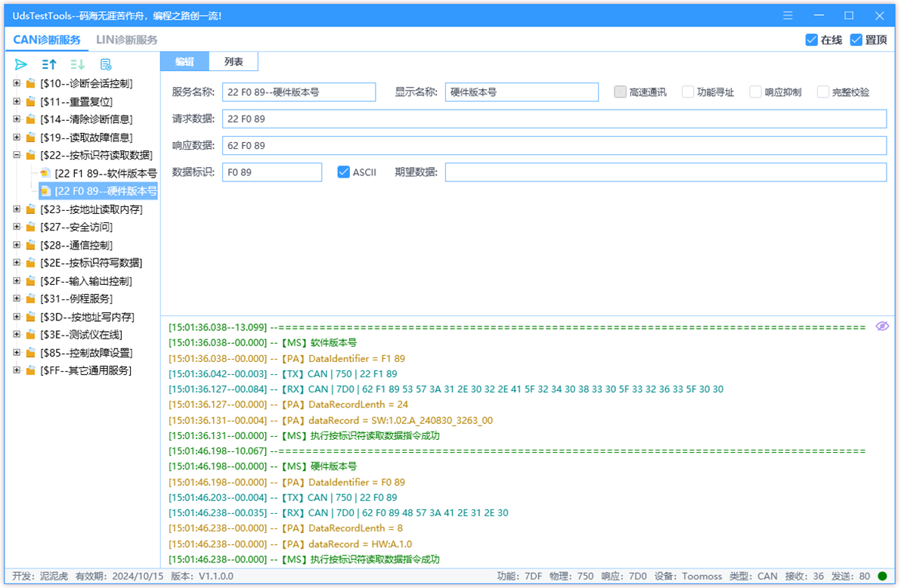
Task: Toggle the 高速通讯 checkbox
Action: 620,92
